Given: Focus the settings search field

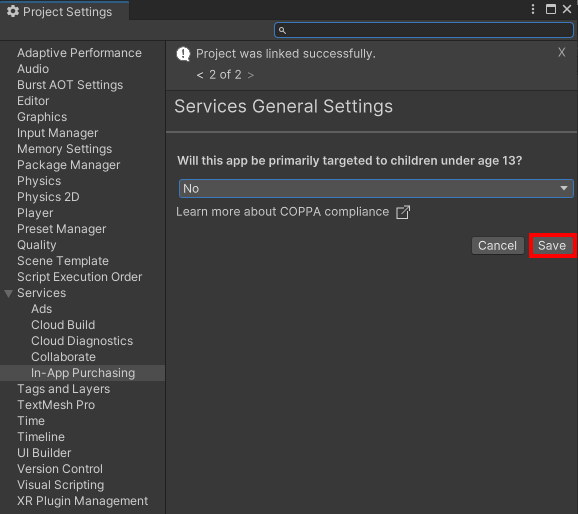Looking at the screenshot, I should point(424,30).
